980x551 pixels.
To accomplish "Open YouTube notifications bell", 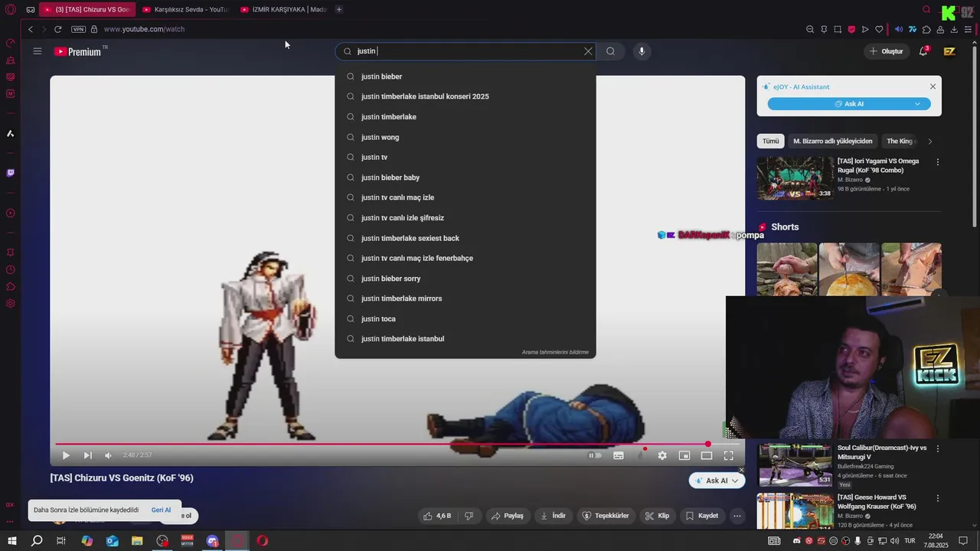I will click(x=923, y=51).
